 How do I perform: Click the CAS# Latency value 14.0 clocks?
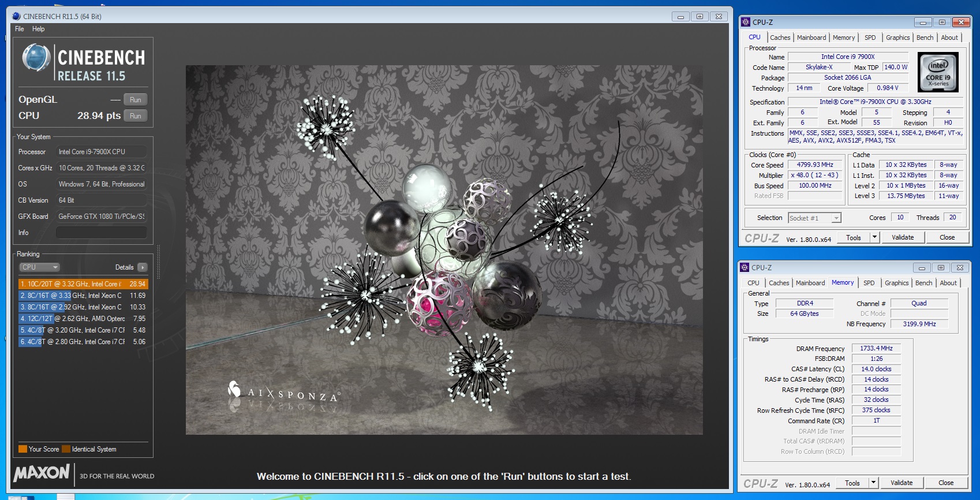pyautogui.click(x=876, y=369)
